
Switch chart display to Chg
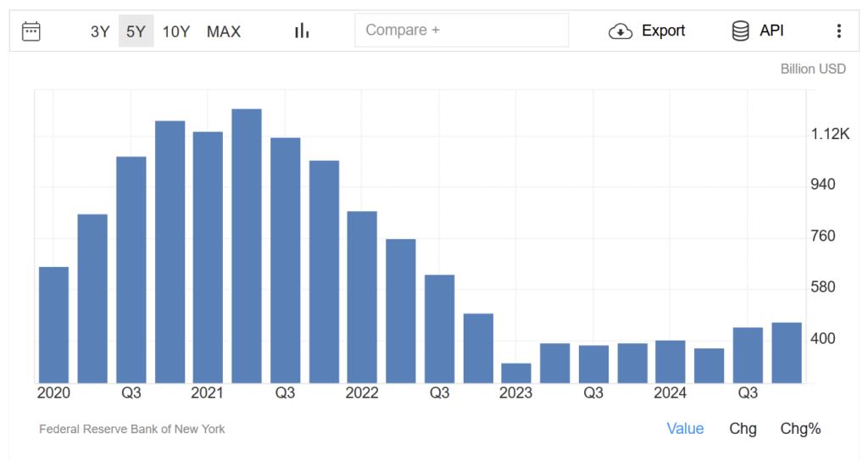(x=743, y=429)
